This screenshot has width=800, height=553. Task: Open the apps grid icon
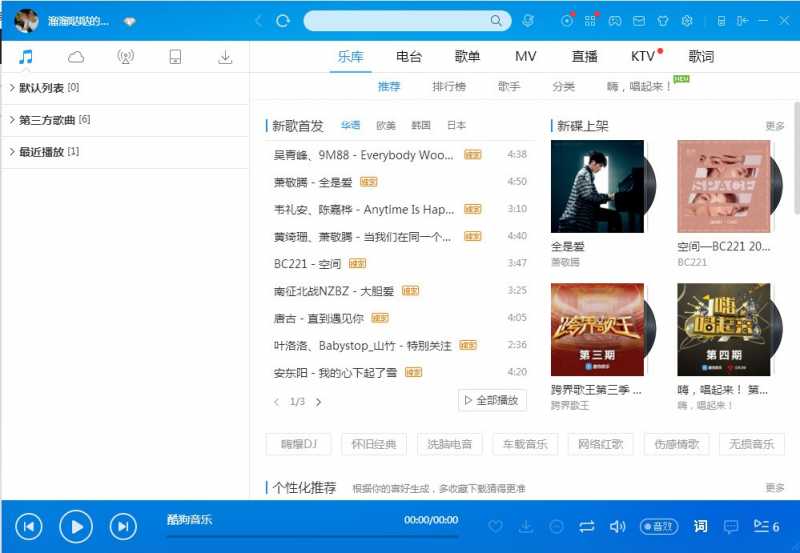tap(590, 21)
